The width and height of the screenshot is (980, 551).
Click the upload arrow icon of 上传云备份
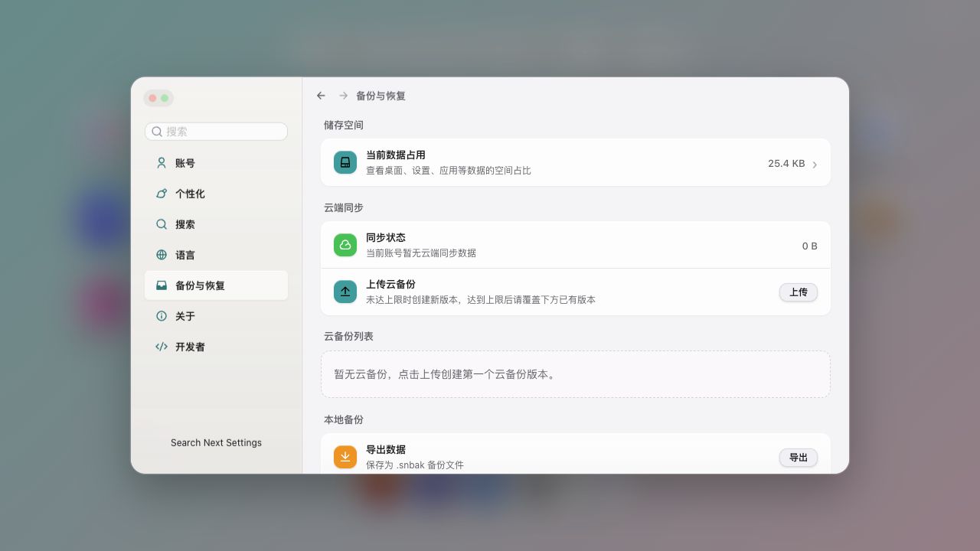tap(345, 292)
